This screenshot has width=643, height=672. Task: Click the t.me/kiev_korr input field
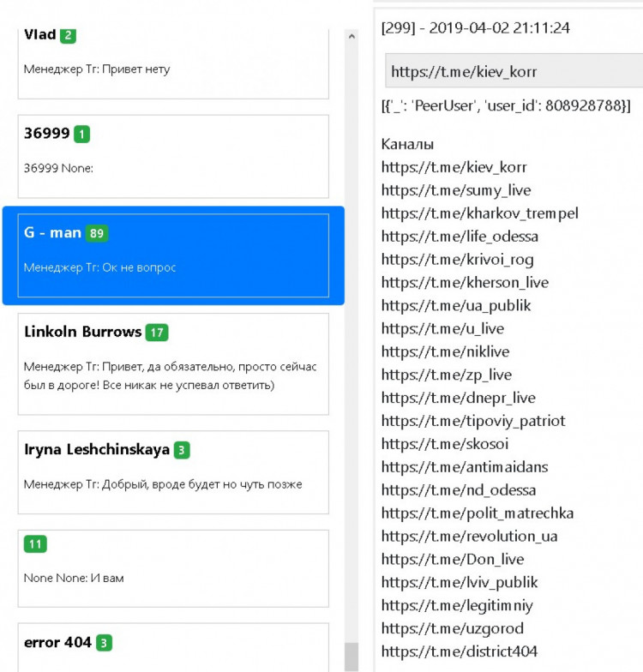click(x=513, y=72)
